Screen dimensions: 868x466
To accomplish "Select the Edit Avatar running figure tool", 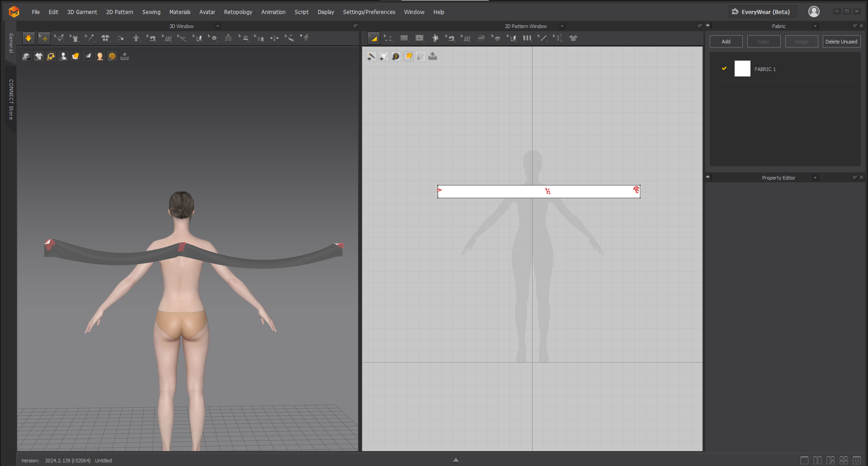I will 305,38.
